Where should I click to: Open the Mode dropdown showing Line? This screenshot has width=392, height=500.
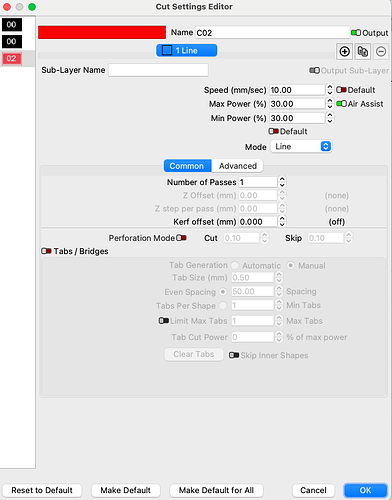(301, 146)
